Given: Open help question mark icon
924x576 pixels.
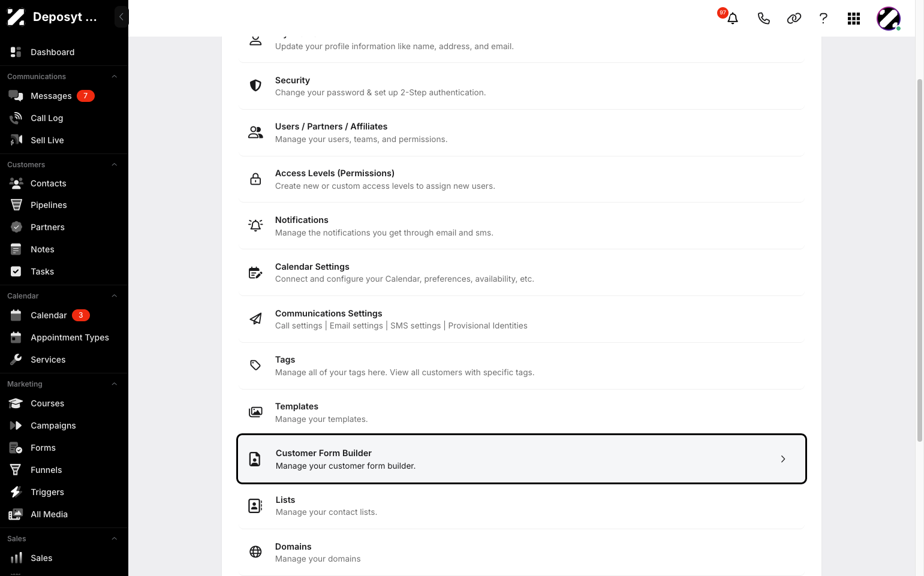Looking at the screenshot, I should (x=823, y=19).
